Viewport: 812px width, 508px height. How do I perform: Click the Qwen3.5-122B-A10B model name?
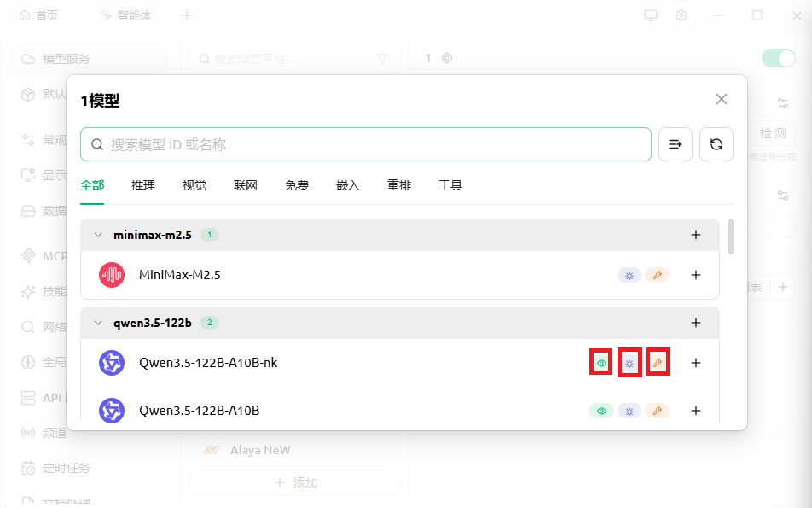click(200, 411)
